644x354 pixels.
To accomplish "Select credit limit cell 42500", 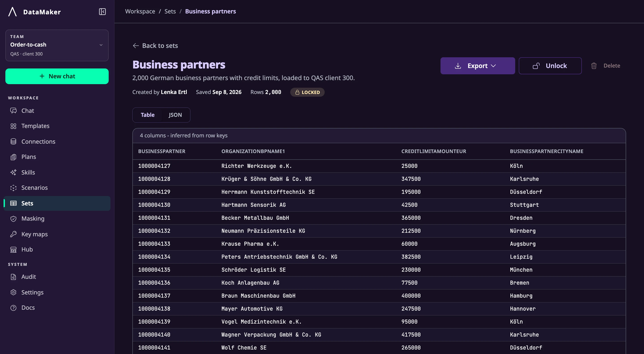I will (409, 205).
